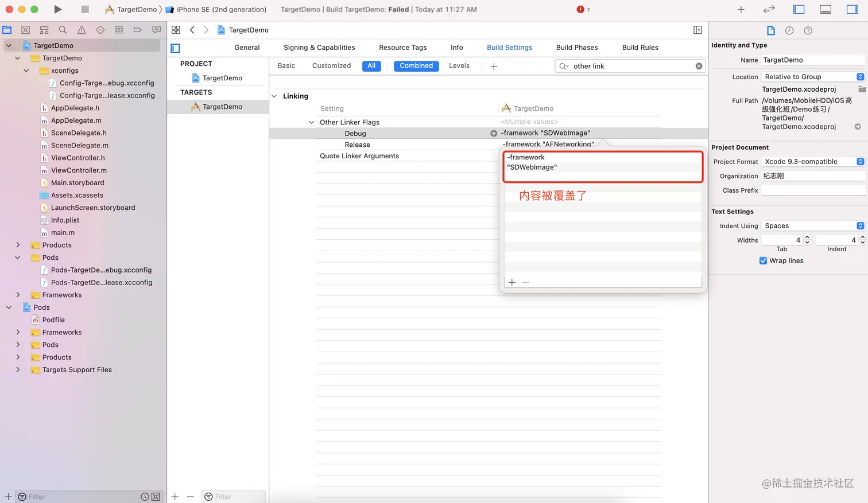Open the Signing & Capabilities tab

[319, 48]
